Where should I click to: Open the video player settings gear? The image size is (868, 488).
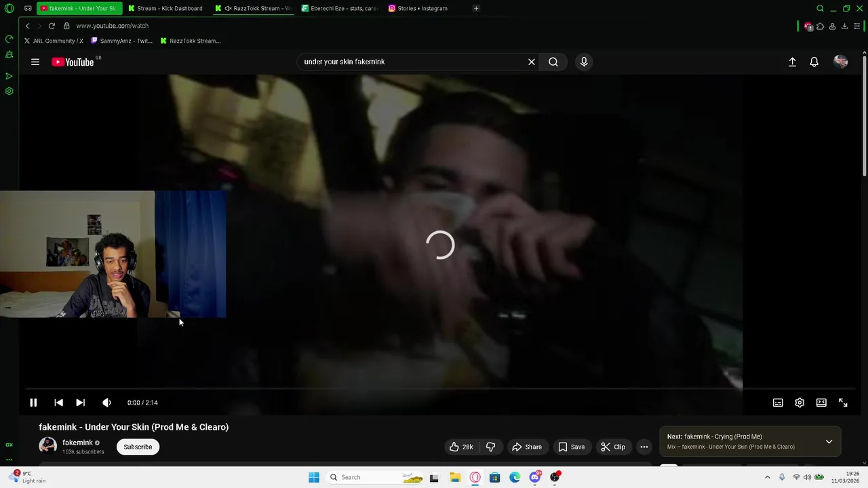(x=800, y=403)
